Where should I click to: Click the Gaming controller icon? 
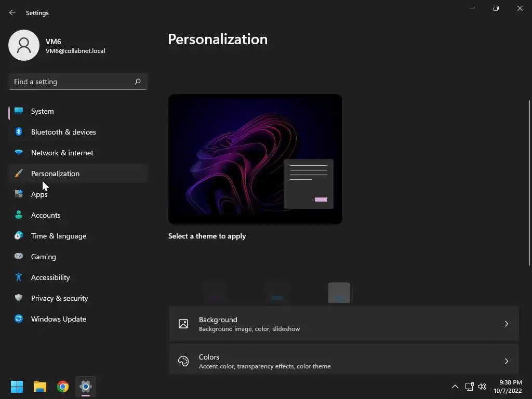(x=19, y=256)
